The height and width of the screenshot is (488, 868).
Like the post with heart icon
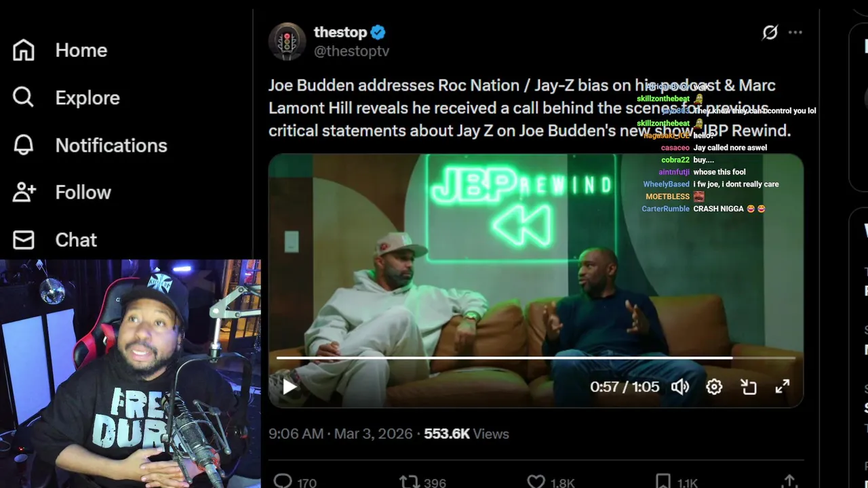tap(536, 481)
